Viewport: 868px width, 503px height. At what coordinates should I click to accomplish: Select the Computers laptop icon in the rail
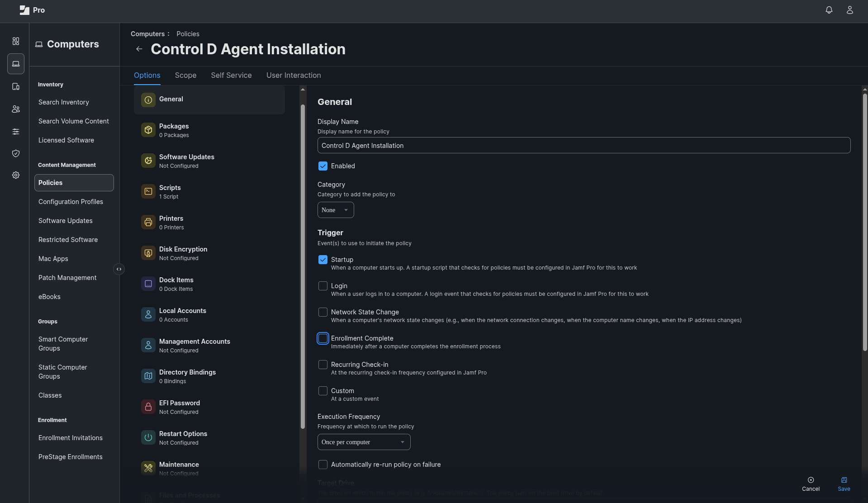[16, 64]
